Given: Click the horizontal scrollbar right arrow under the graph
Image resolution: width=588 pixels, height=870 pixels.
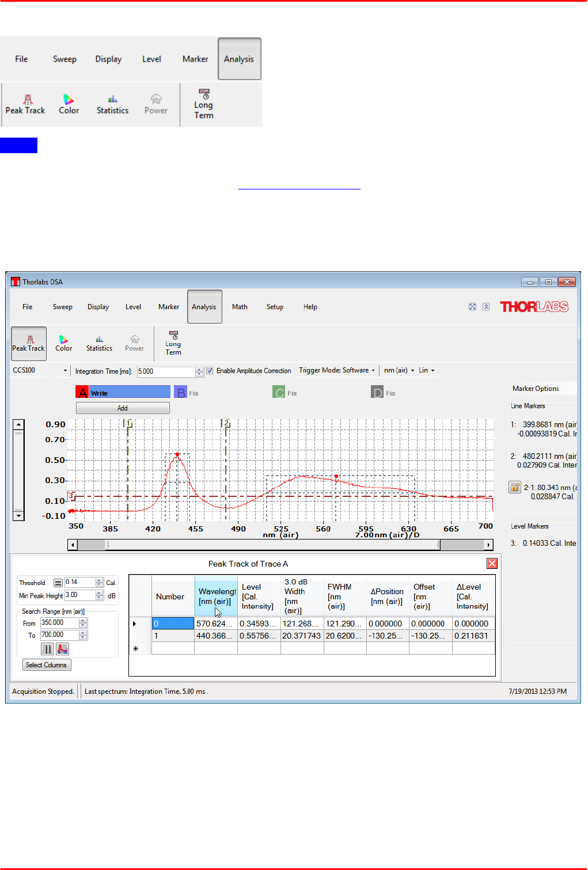Looking at the screenshot, I should click(488, 545).
